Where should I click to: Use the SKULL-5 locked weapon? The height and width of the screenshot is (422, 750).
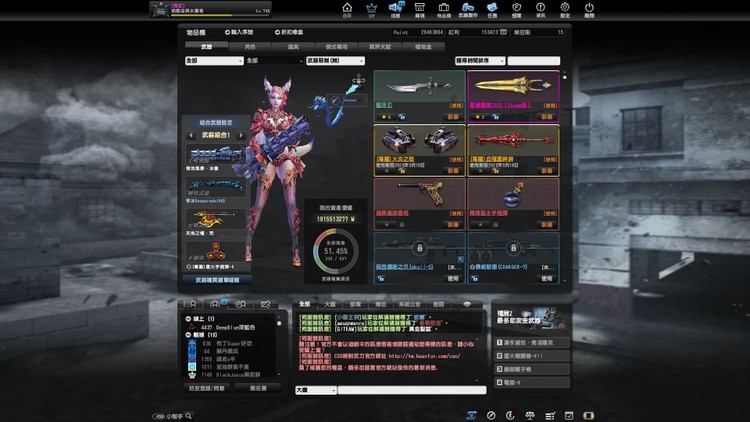coord(453,278)
